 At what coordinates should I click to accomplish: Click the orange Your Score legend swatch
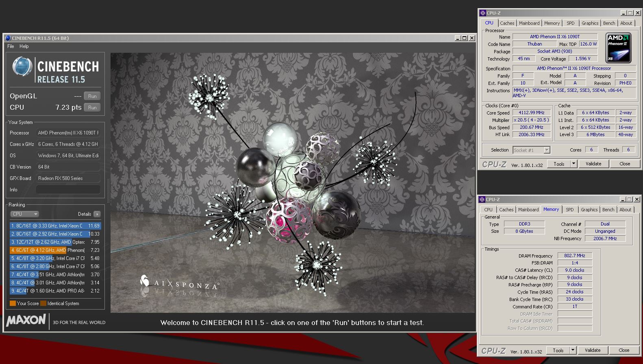coord(13,303)
